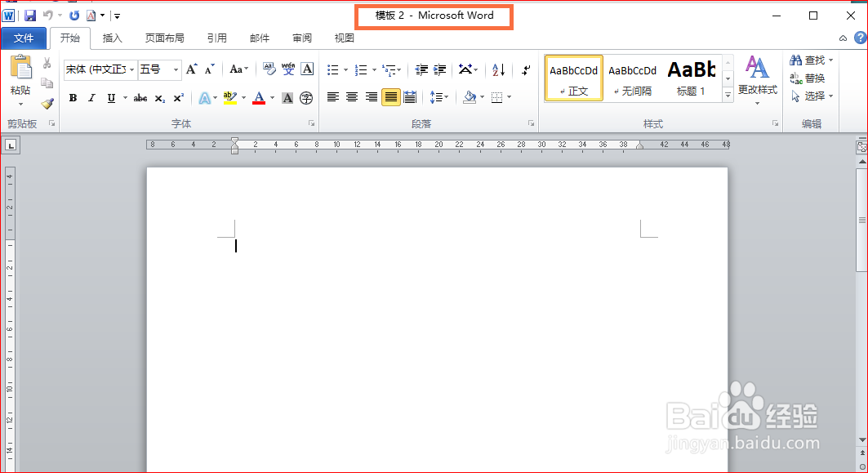Switch to the 视图 View tab
The image size is (868, 473).
click(x=345, y=38)
